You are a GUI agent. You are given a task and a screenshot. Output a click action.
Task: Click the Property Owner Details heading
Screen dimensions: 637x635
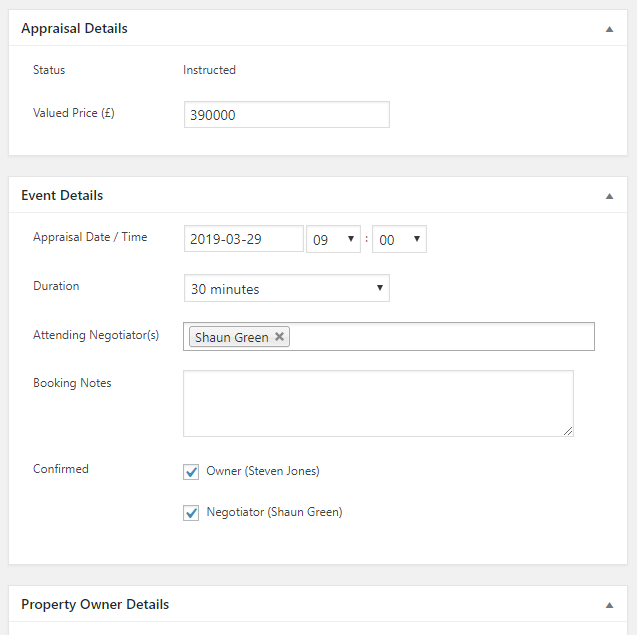(95, 605)
